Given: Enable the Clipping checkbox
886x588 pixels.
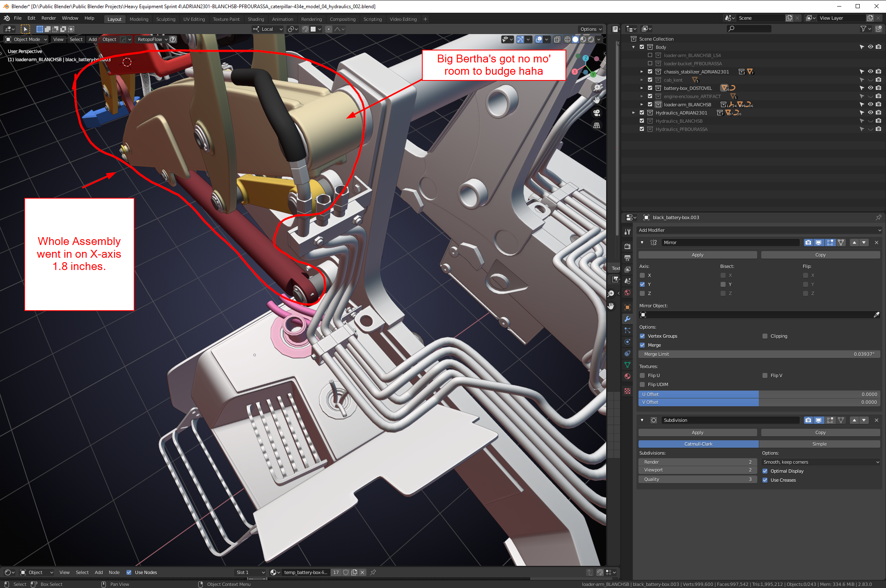Looking at the screenshot, I should (x=765, y=336).
